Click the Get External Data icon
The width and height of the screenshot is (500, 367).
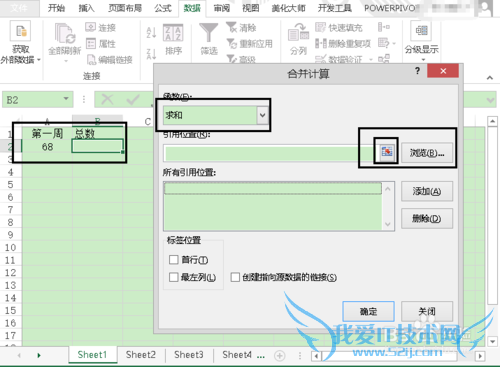click(21, 31)
